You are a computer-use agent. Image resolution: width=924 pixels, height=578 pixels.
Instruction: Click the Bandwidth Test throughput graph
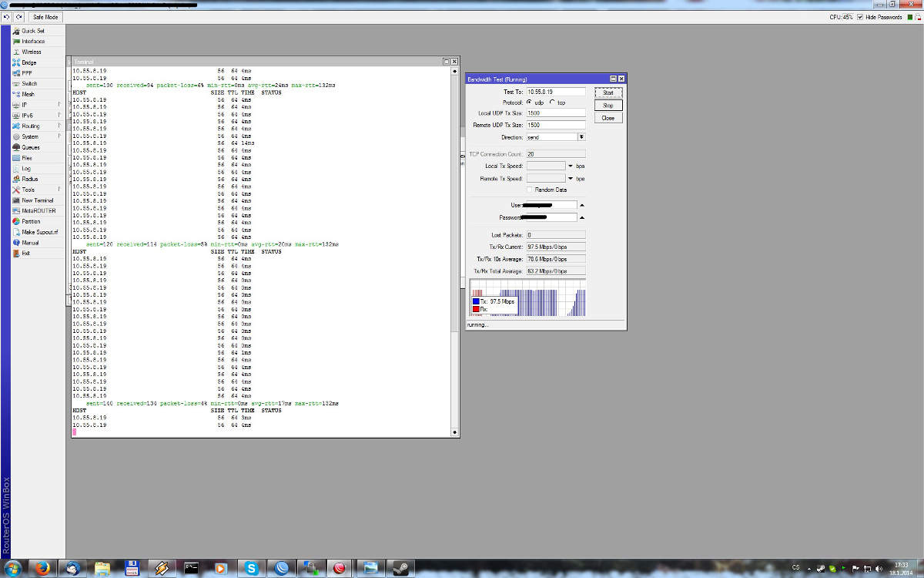click(x=527, y=298)
